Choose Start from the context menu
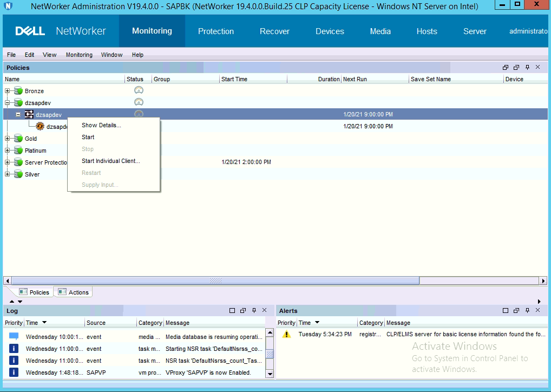Image resolution: width=551 pixels, height=392 pixels. [x=88, y=138]
